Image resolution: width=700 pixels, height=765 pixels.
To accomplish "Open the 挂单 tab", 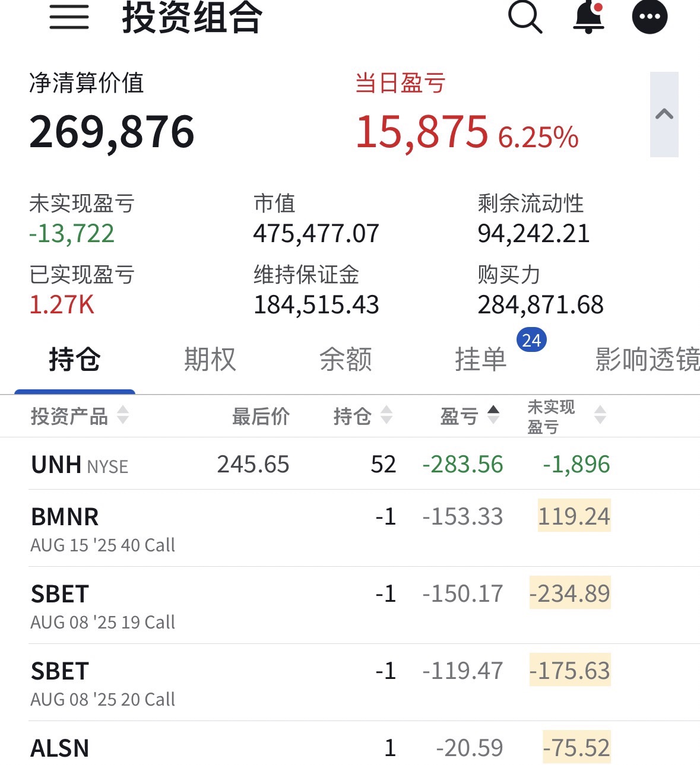I will click(480, 360).
